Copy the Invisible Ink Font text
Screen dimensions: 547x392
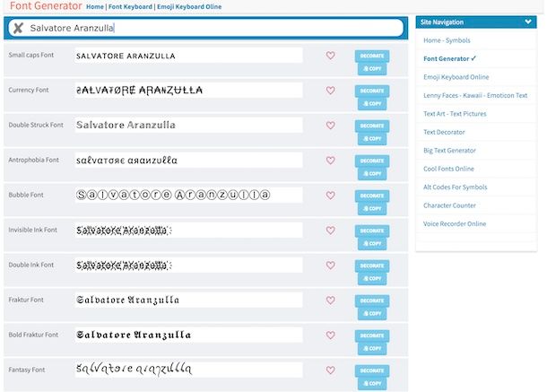click(x=372, y=243)
